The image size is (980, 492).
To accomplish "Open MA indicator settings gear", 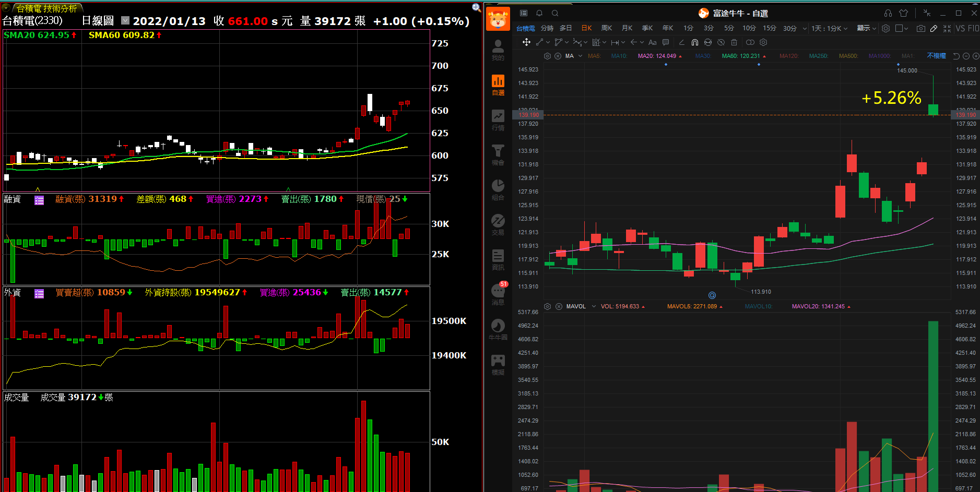I will point(547,56).
